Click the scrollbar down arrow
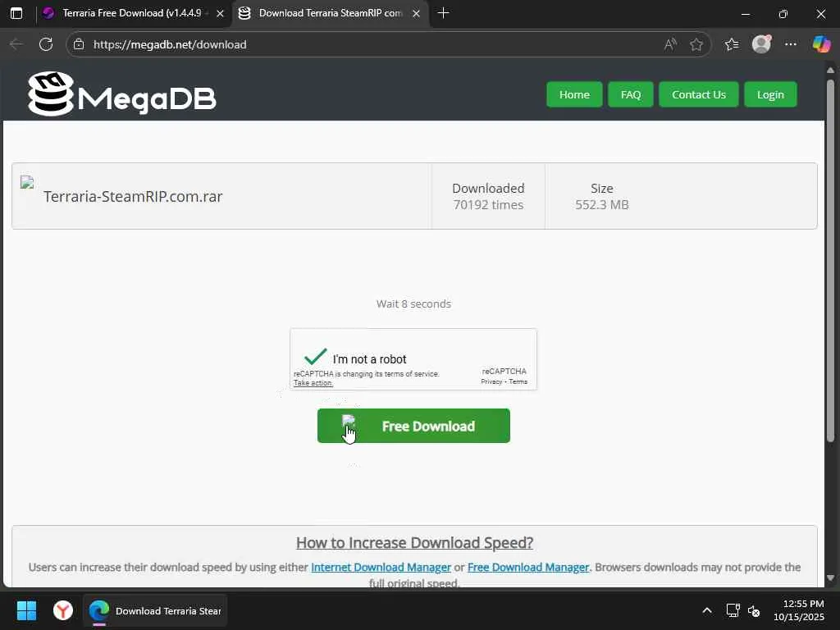 pos(830,578)
